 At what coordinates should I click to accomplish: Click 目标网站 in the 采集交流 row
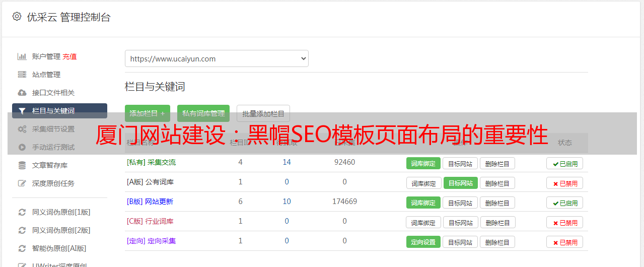460,163
